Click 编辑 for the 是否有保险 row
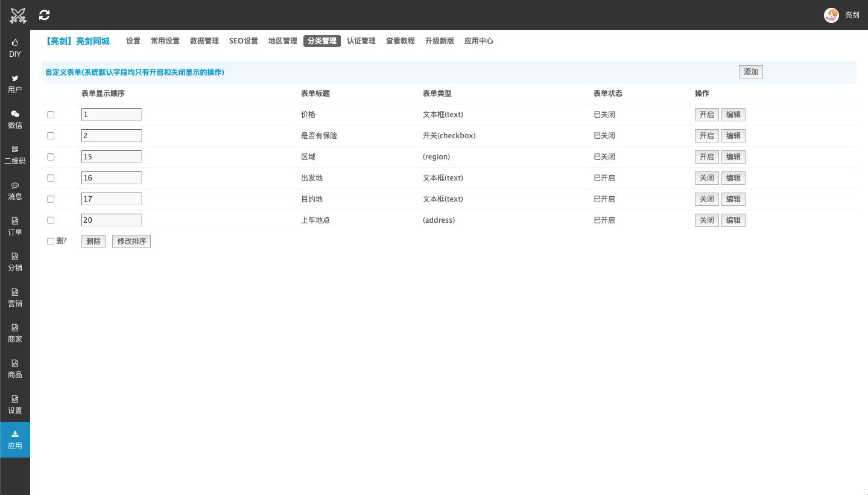Screen dimensions: 868x495 click(x=733, y=136)
